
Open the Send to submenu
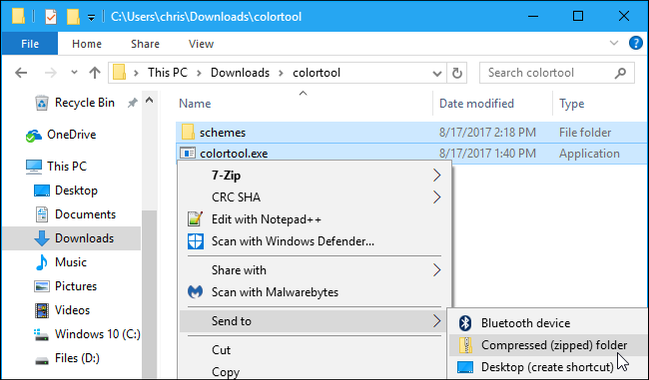click(314, 321)
